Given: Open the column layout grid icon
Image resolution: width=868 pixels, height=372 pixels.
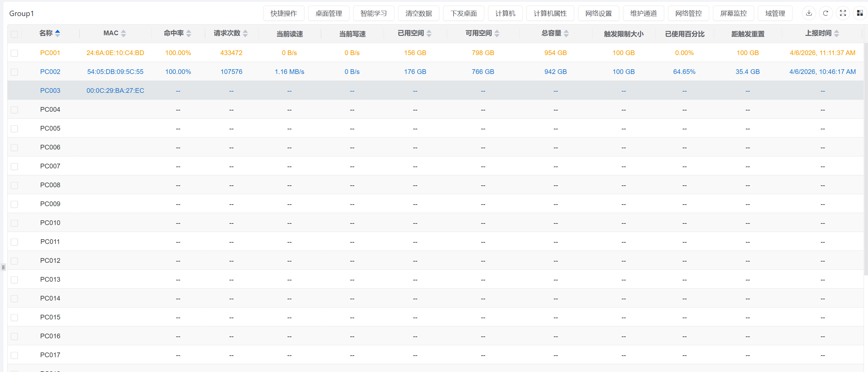Looking at the screenshot, I should (860, 13).
